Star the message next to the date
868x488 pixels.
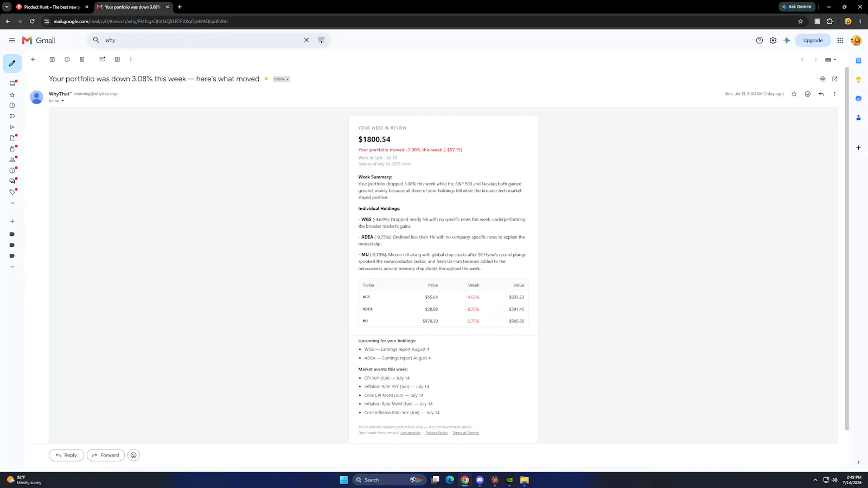pyautogui.click(x=794, y=94)
